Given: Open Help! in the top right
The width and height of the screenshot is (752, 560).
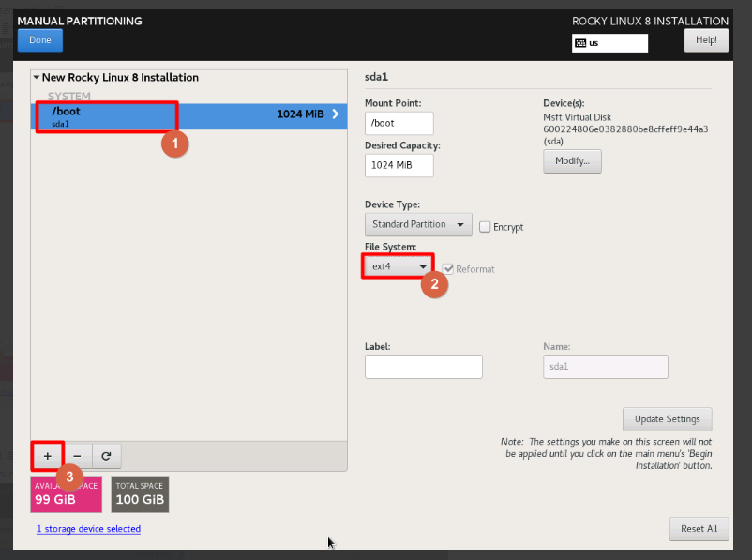Looking at the screenshot, I should pyautogui.click(x=706, y=40).
